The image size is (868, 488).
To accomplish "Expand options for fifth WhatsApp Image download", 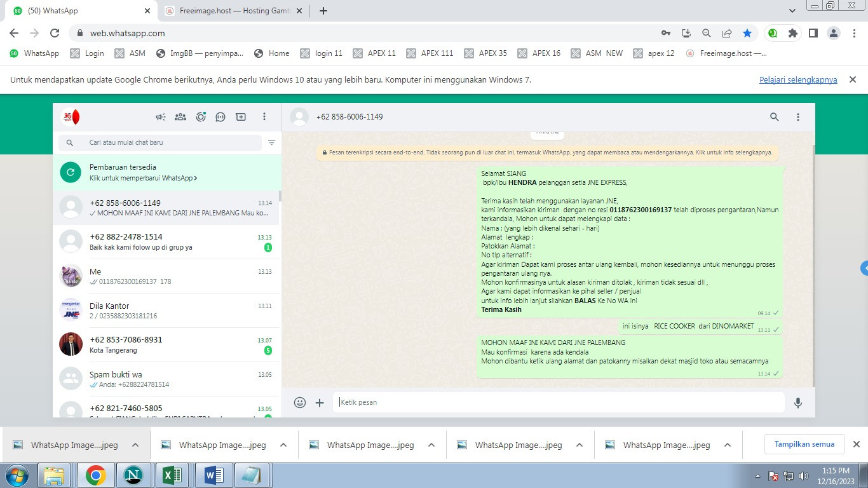I will [x=728, y=445].
